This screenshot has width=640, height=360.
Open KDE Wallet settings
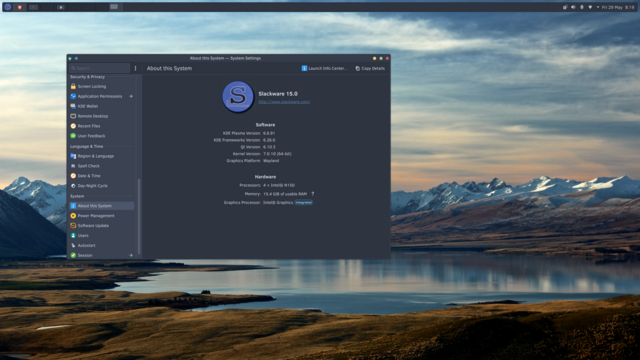(x=101, y=106)
